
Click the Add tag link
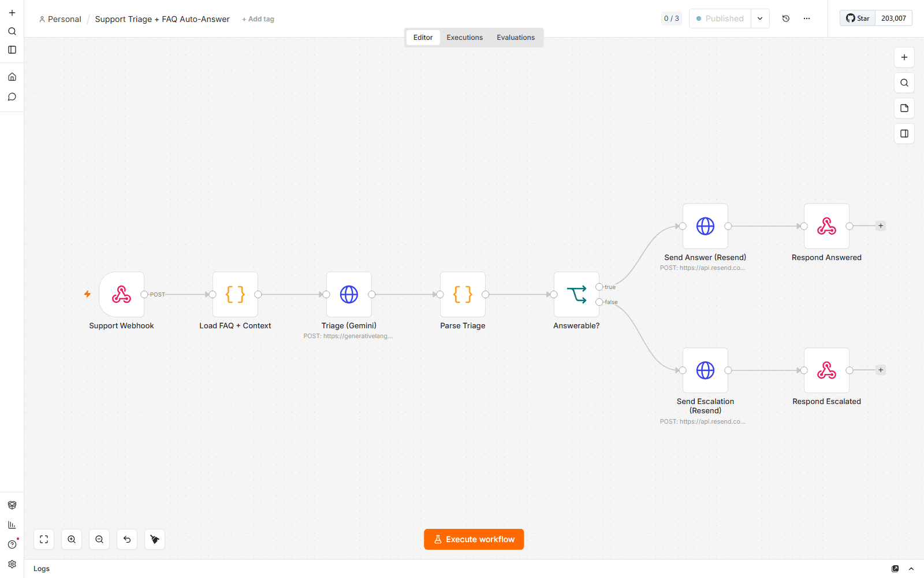coord(258,19)
